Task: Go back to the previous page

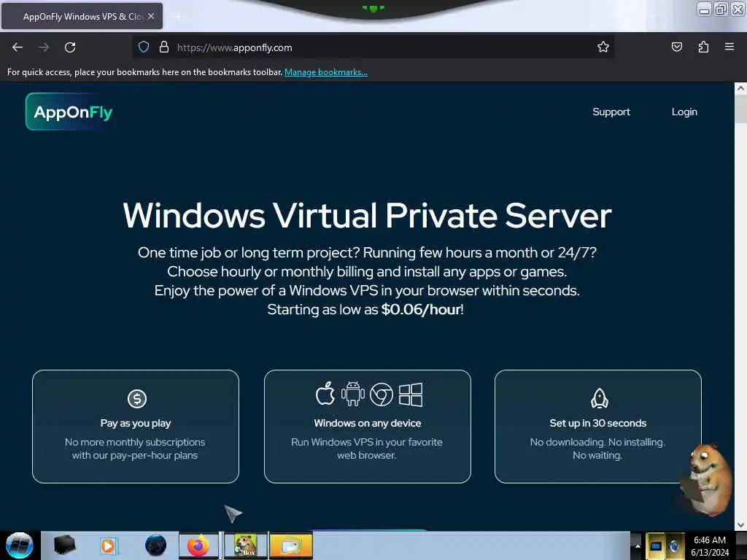Action: pyautogui.click(x=18, y=47)
